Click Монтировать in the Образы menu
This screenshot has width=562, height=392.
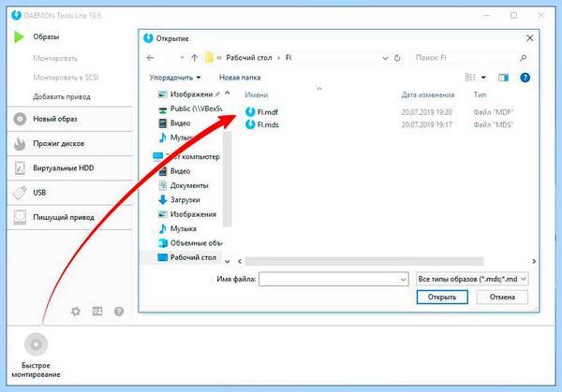click(x=55, y=58)
